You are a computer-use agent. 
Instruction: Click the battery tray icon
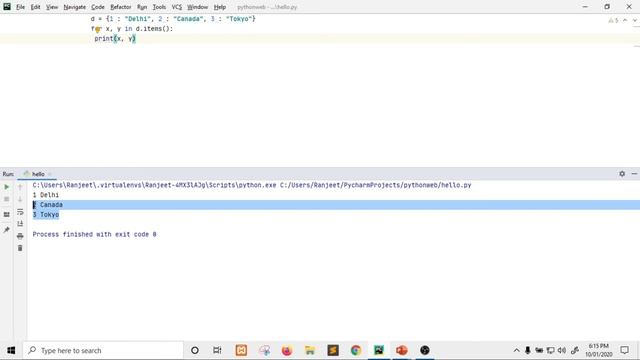click(539, 350)
